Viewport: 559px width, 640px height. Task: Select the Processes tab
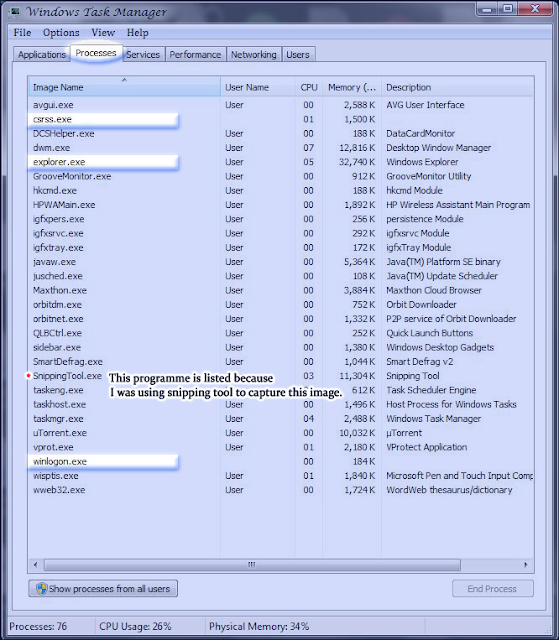[96, 53]
